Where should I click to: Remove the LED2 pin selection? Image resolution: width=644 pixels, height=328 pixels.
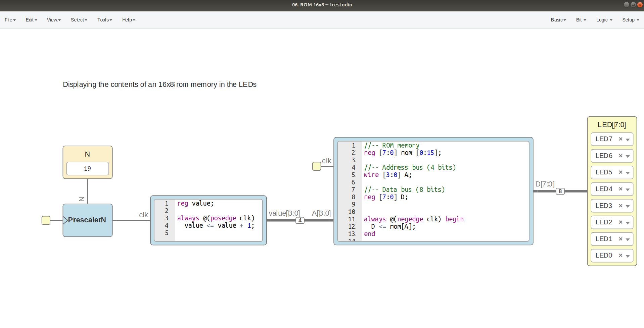point(620,222)
